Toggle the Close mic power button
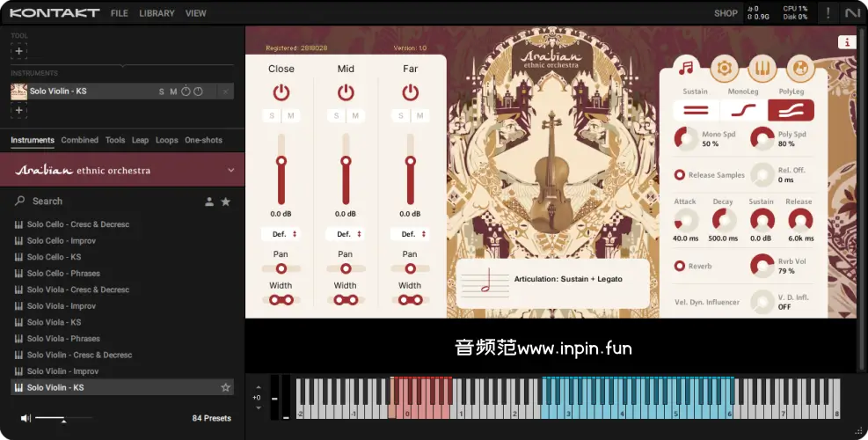 tap(281, 92)
